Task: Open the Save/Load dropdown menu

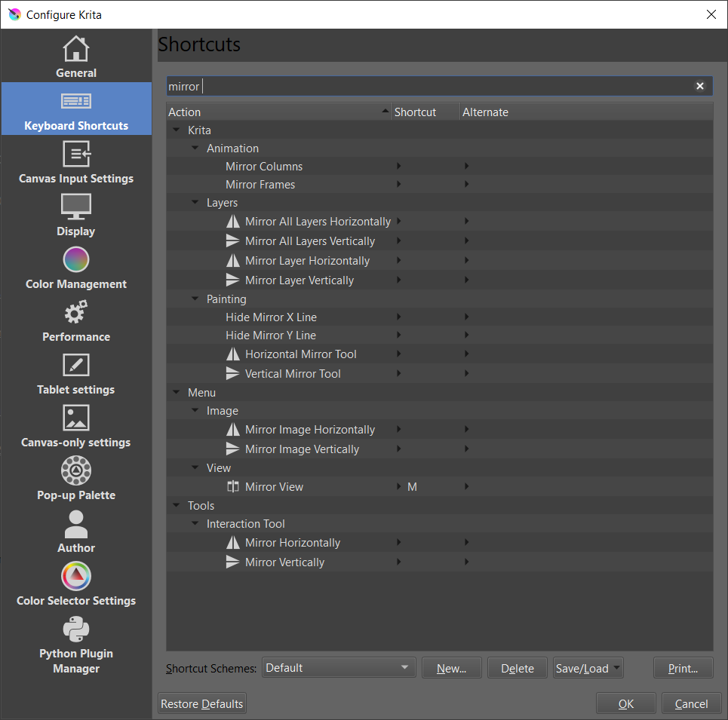Action: pyautogui.click(x=588, y=668)
